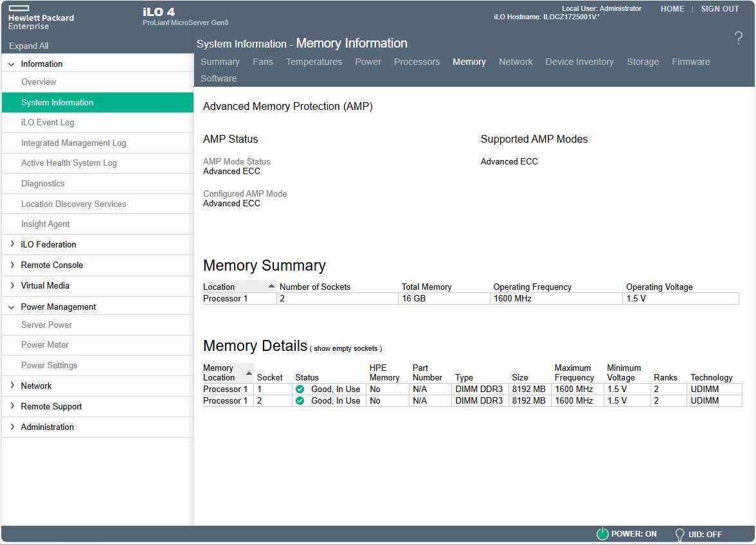Sort Memory Details by Socket column
Viewport: 756px width, 545px height.
point(269,377)
